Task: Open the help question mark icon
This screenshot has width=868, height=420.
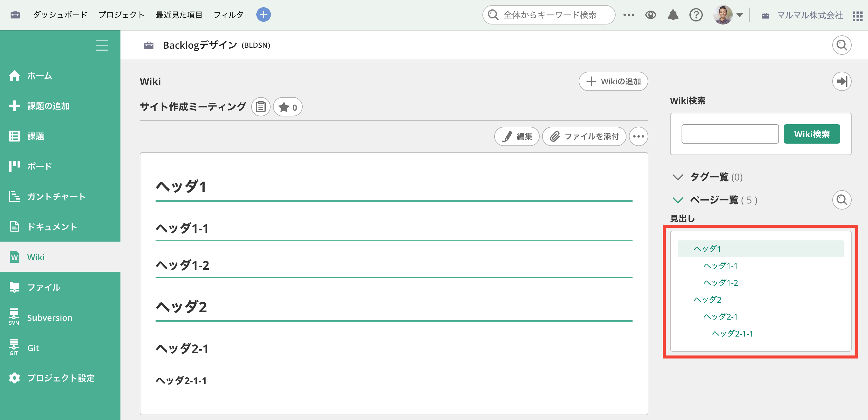Action: (696, 15)
